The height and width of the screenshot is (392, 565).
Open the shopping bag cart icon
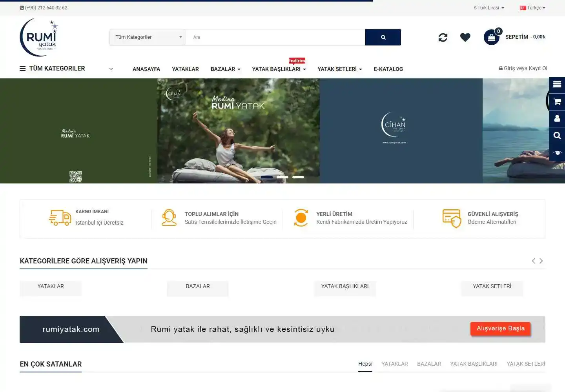tap(491, 38)
